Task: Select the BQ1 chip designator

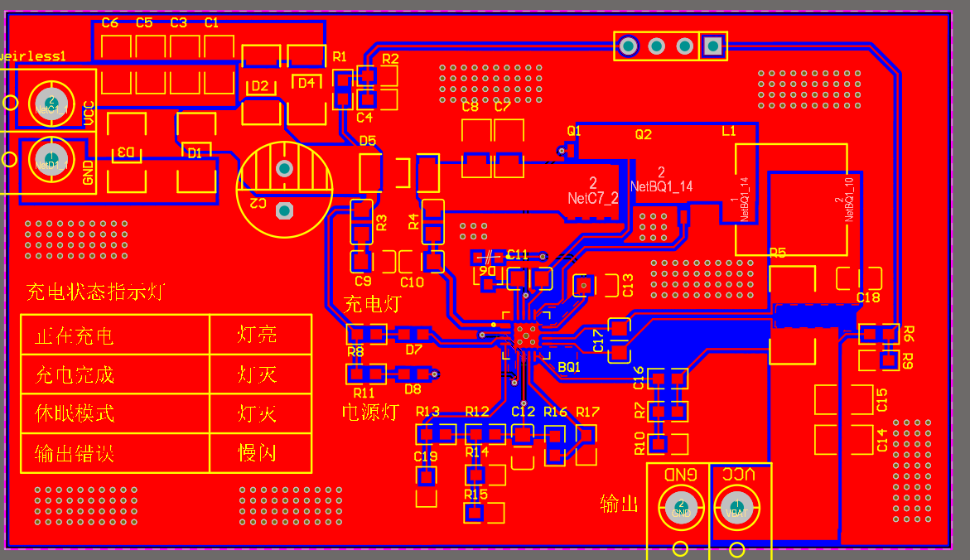Action: (x=569, y=367)
